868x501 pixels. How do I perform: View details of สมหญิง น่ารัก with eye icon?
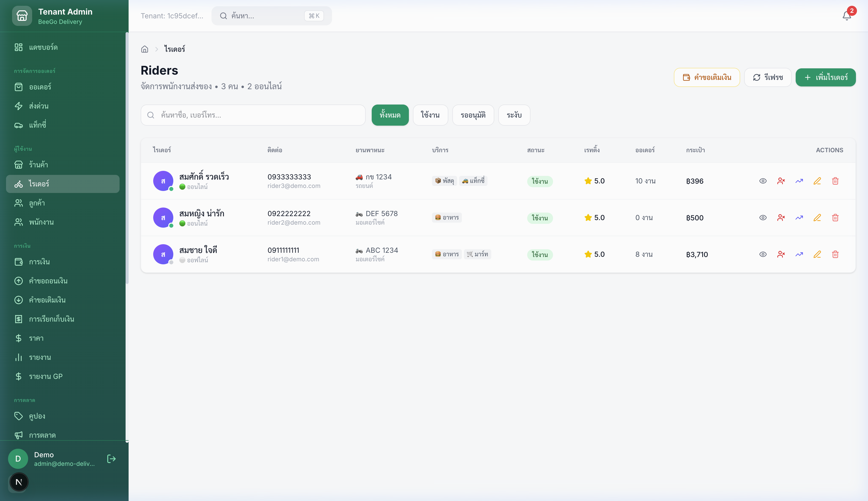click(763, 218)
